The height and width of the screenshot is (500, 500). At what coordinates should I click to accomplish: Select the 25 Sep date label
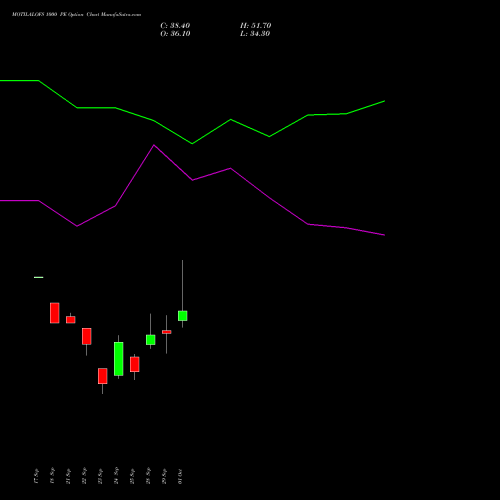132,476
